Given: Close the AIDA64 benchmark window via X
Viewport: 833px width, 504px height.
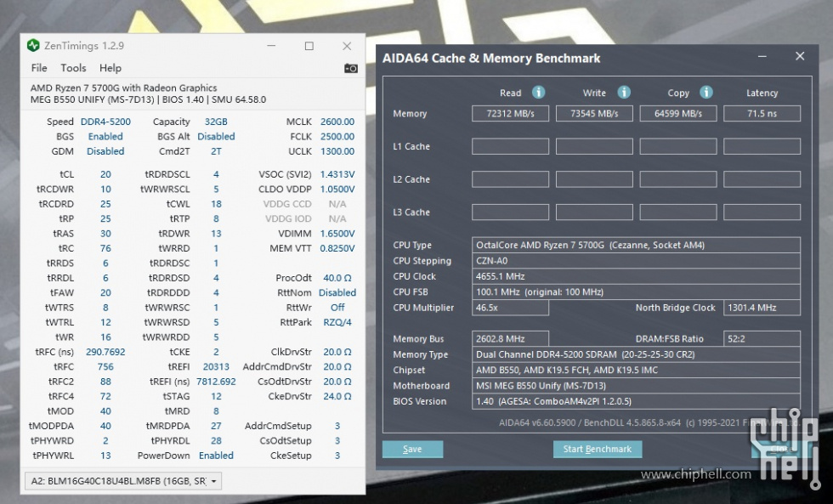Looking at the screenshot, I should click(800, 56).
